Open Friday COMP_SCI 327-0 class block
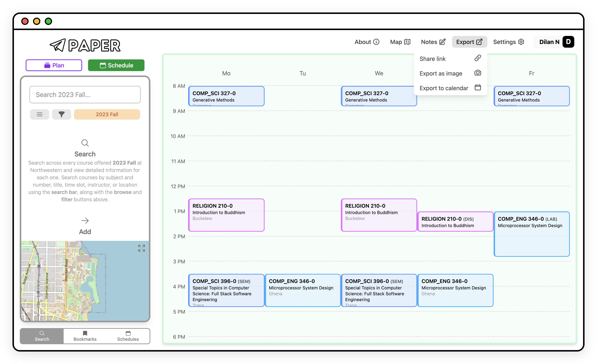Screen dimensions: 597x364 (532, 96)
